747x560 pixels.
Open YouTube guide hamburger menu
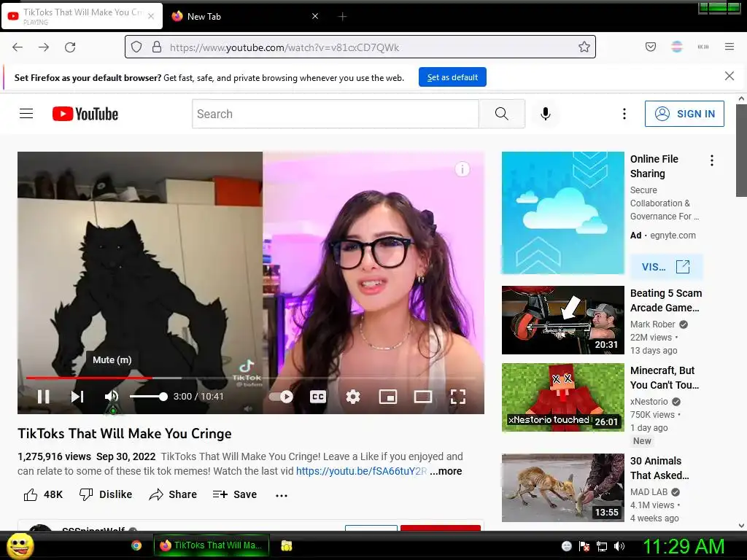[x=26, y=113]
